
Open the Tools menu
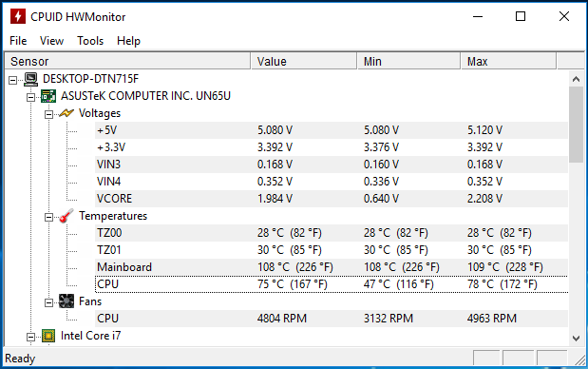pos(90,41)
